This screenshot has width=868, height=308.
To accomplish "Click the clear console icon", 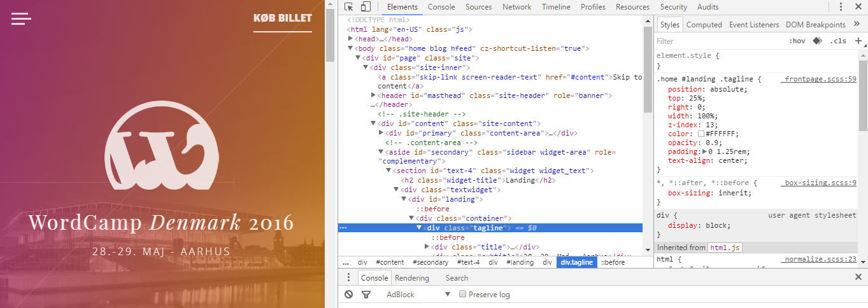I will (x=348, y=295).
